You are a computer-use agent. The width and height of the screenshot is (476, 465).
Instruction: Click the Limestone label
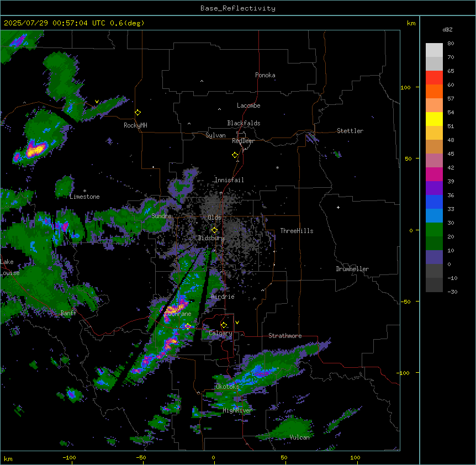point(84,197)
